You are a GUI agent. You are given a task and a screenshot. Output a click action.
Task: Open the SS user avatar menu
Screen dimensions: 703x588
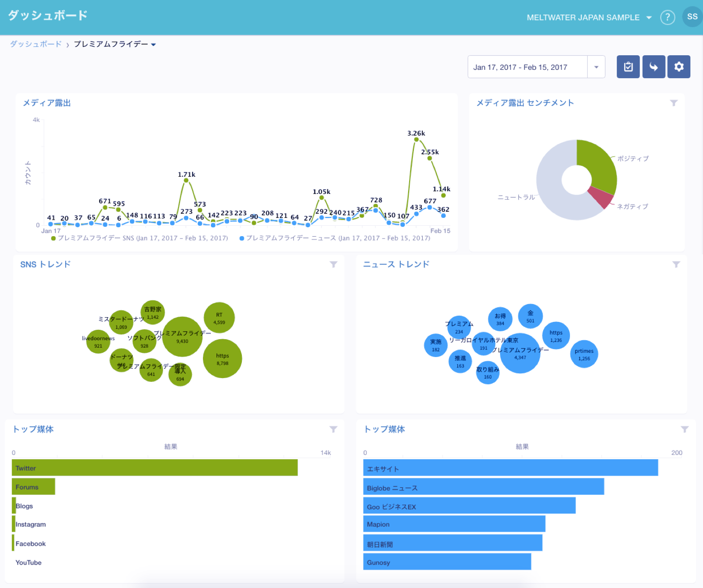pos(692,17)
